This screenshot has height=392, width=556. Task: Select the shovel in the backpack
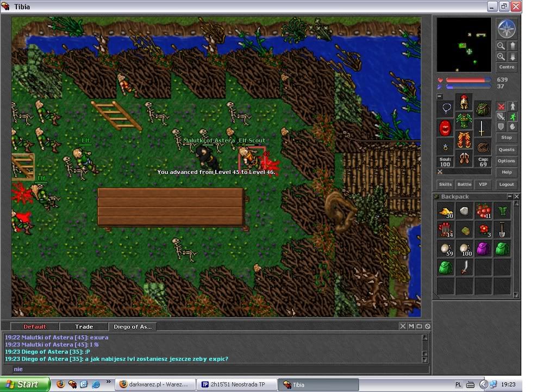(502, 230)
